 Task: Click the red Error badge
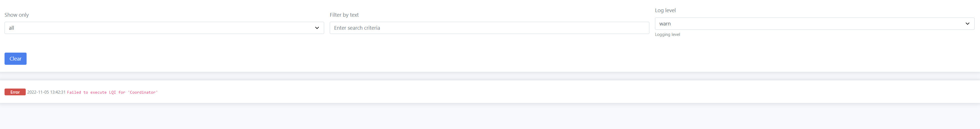coord(15,92)
